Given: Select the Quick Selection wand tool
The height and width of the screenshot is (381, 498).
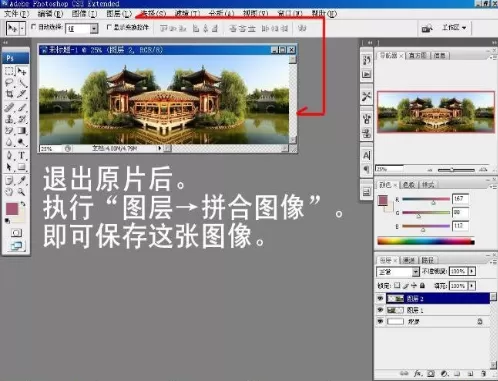Looking at the screenshot, I should pyautogui.click(x=22, y=82).
